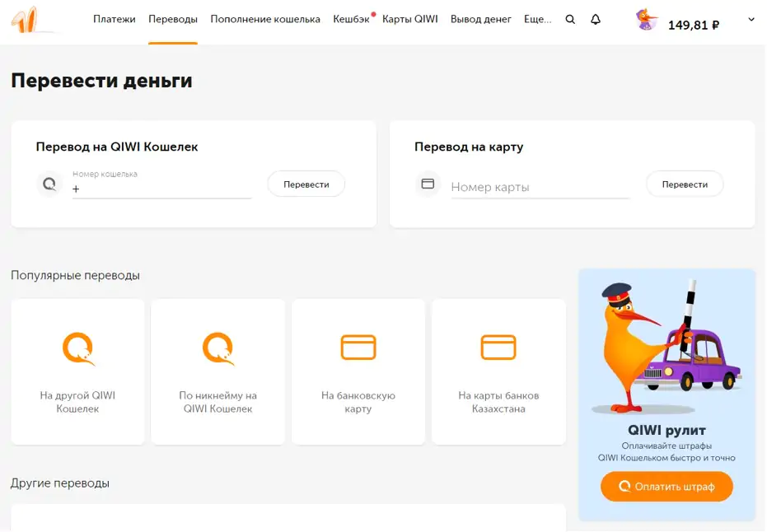Click the user avatar bird icon

tap(647, 20)
